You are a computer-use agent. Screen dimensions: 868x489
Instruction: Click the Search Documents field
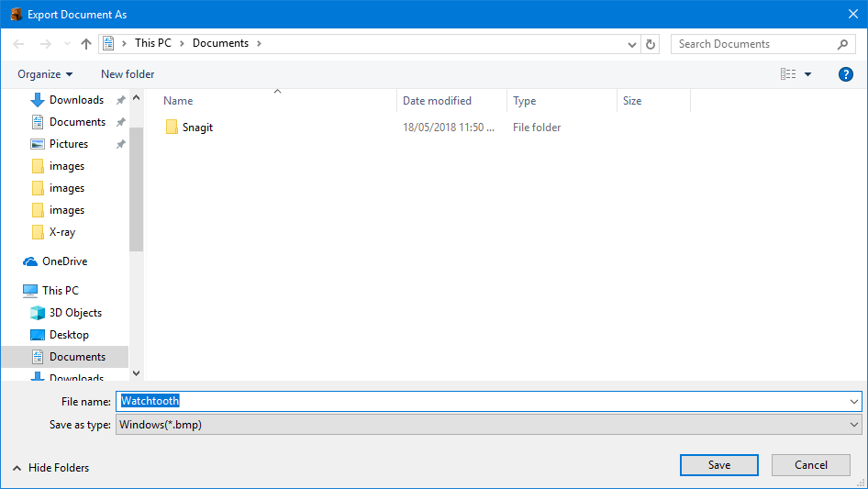(762, 44)
